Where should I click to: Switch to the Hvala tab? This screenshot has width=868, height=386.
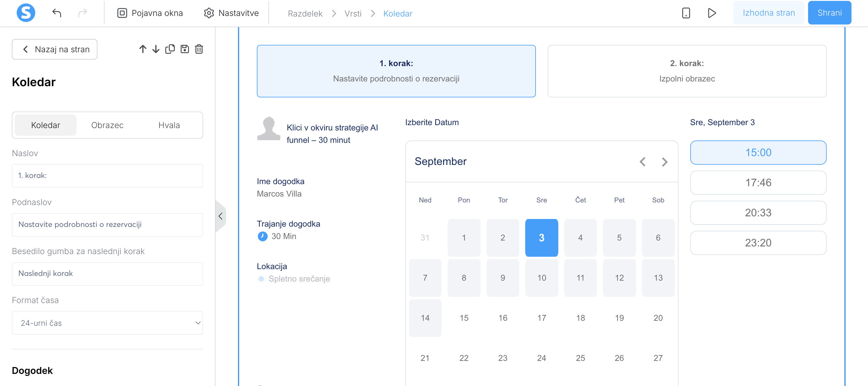click(x=169, y=125)
